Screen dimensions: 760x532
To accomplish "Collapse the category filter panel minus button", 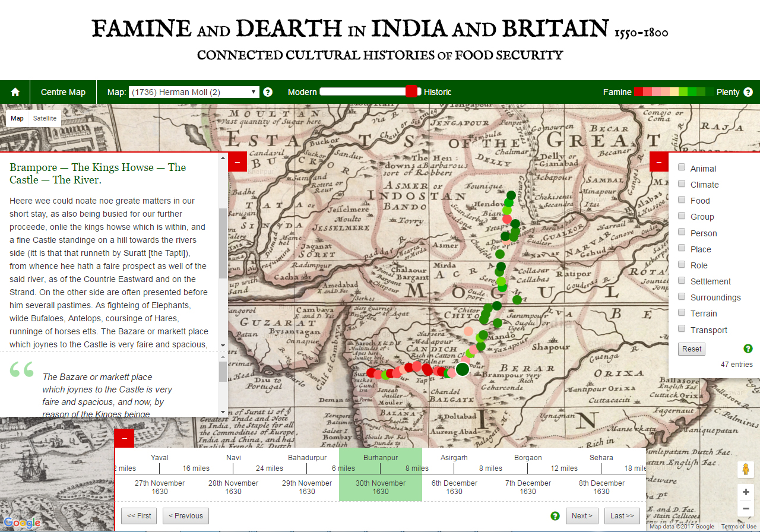I will [x=659, y=162].
